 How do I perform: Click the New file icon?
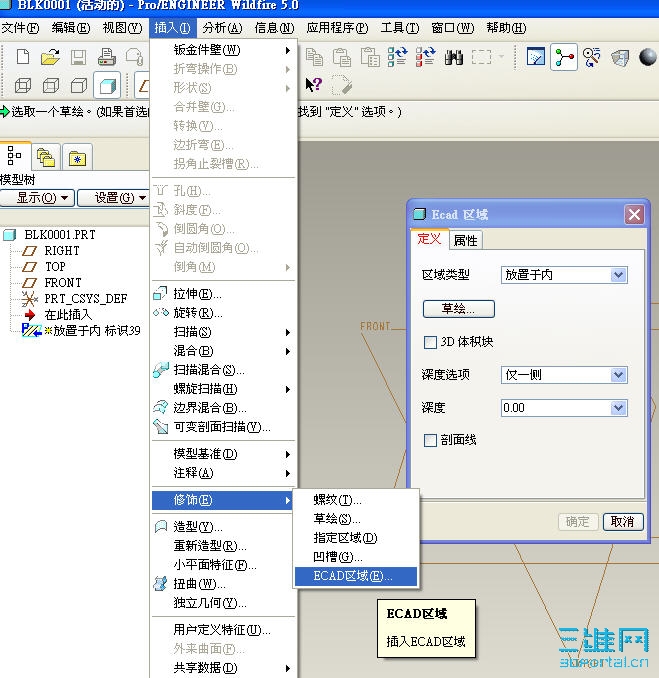[22, 57]
